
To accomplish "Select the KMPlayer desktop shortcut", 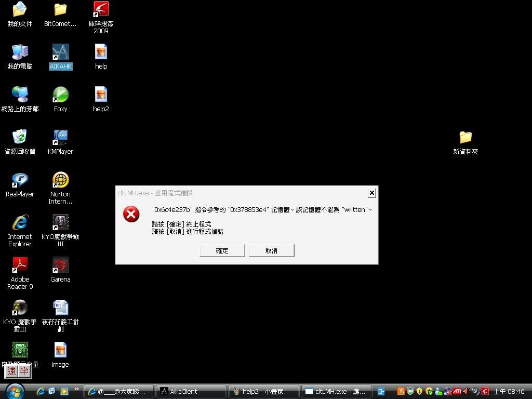I will click(61, 138).
